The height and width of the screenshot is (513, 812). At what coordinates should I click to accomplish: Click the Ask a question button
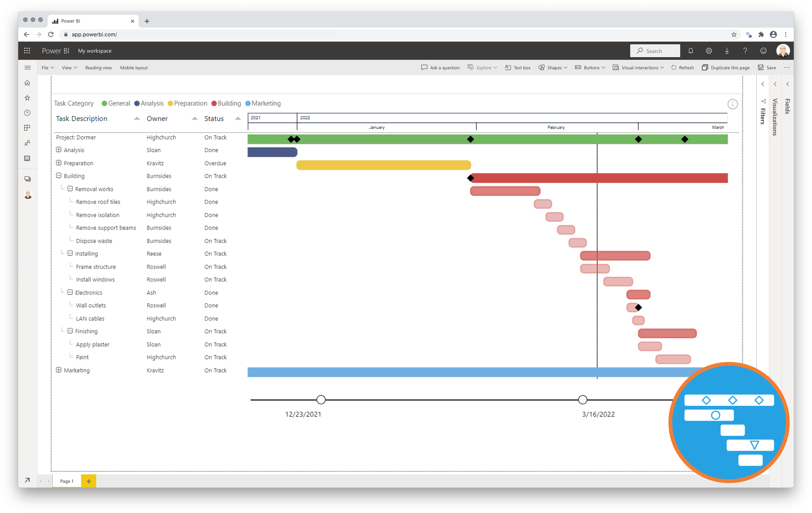point(440,67)
